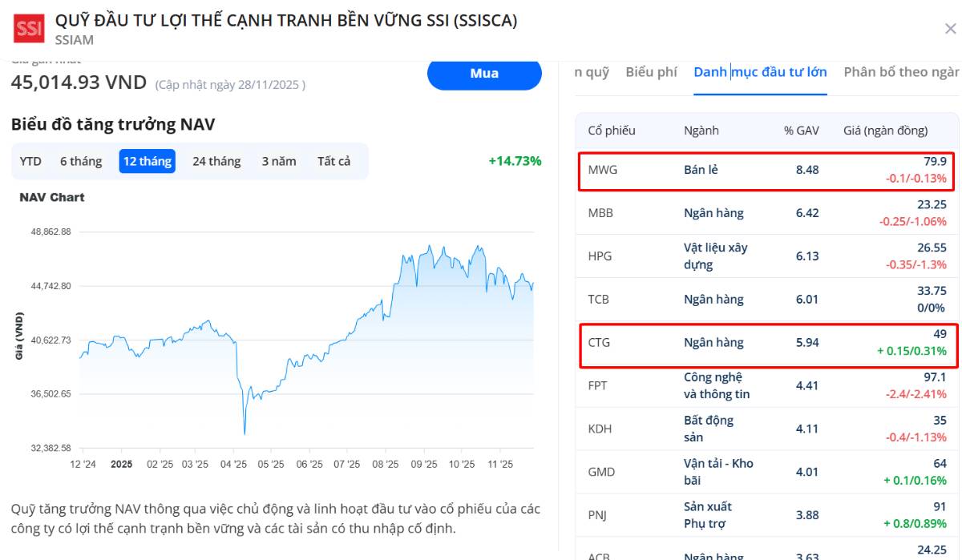The height and width of the screenshot is (560, 962).
Task: Open the "Biểu phí" tab
Action: pyautogui.click(x=651, y=71)
